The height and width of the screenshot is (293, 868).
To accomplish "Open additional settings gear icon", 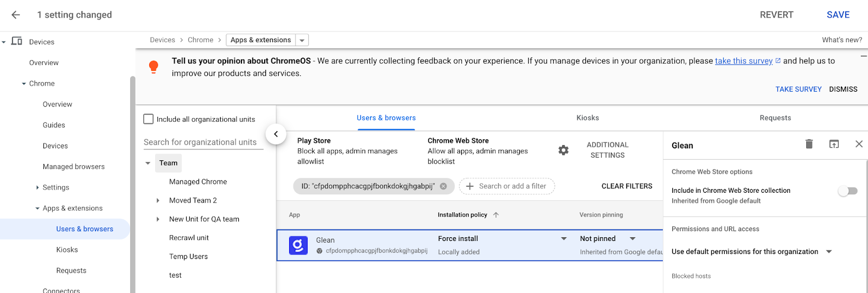I will pyautogui.click(x=564, y=150).
